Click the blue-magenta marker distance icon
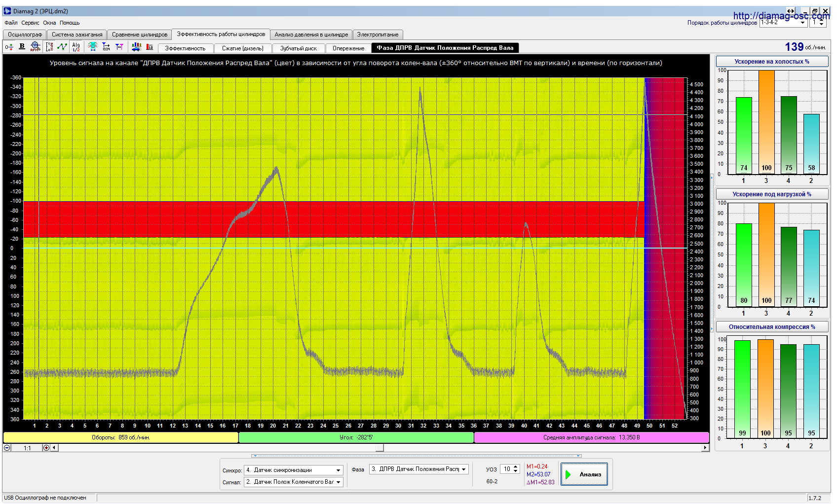 pos(119,47)
